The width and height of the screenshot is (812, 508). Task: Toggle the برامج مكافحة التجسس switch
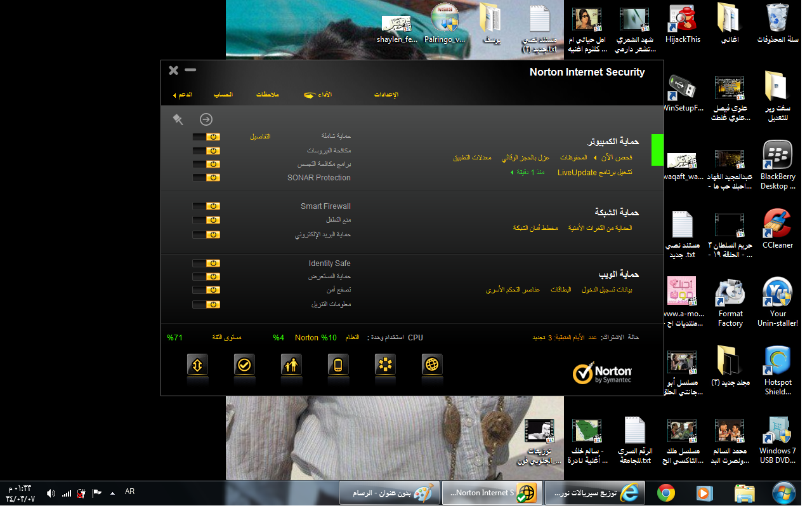click(207, 164)
